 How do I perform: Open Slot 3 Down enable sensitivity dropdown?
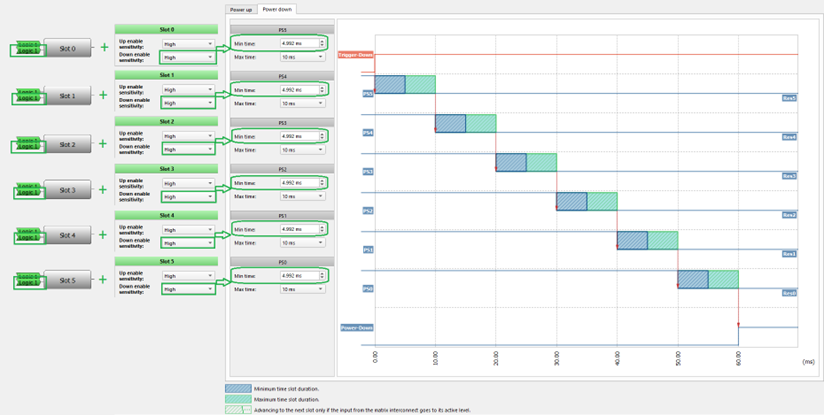click(188, 197)
